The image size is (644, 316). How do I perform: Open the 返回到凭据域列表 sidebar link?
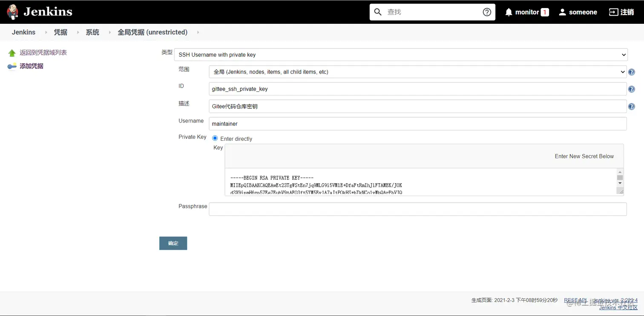pos(43,53)
